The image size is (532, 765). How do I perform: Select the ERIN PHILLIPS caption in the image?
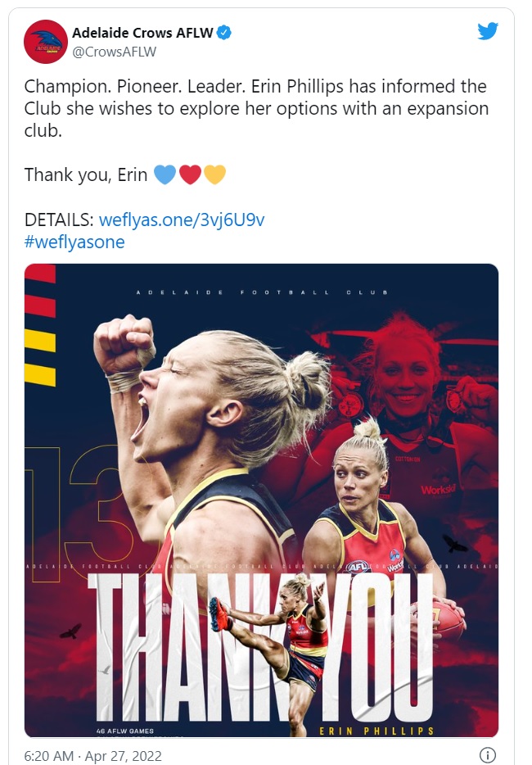coord(376,731)
